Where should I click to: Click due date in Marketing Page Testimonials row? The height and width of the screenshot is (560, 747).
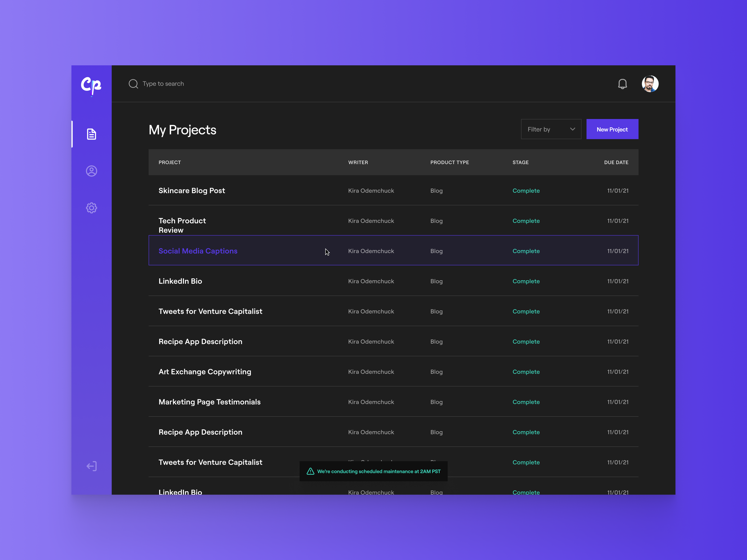coord(618,402)
